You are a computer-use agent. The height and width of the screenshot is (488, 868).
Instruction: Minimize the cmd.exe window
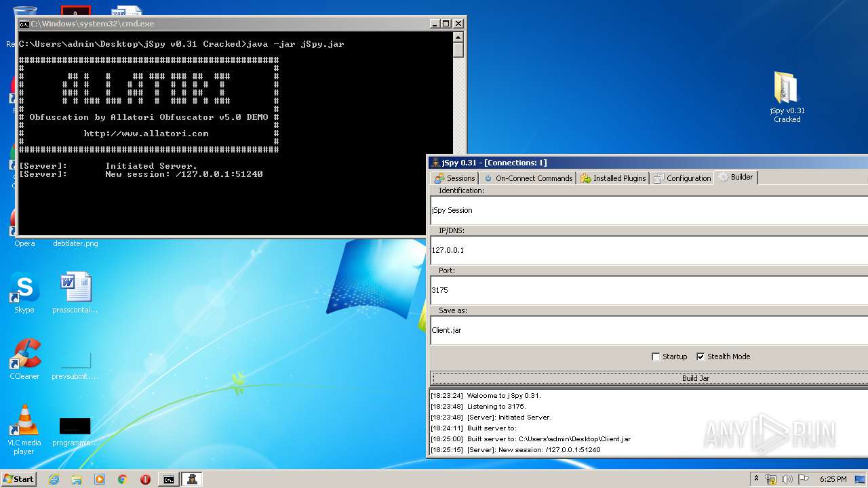pyautogui.click(x=435, y=24)
